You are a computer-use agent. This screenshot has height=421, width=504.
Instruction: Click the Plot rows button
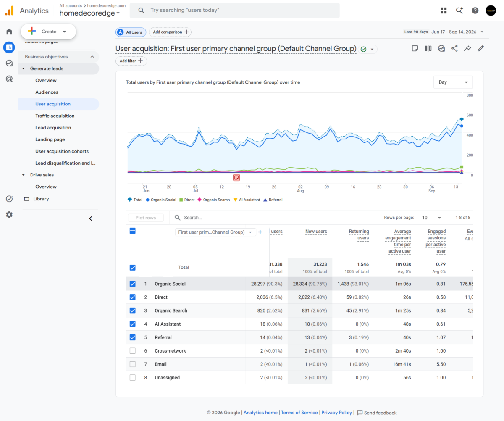[x=146, y=218]
